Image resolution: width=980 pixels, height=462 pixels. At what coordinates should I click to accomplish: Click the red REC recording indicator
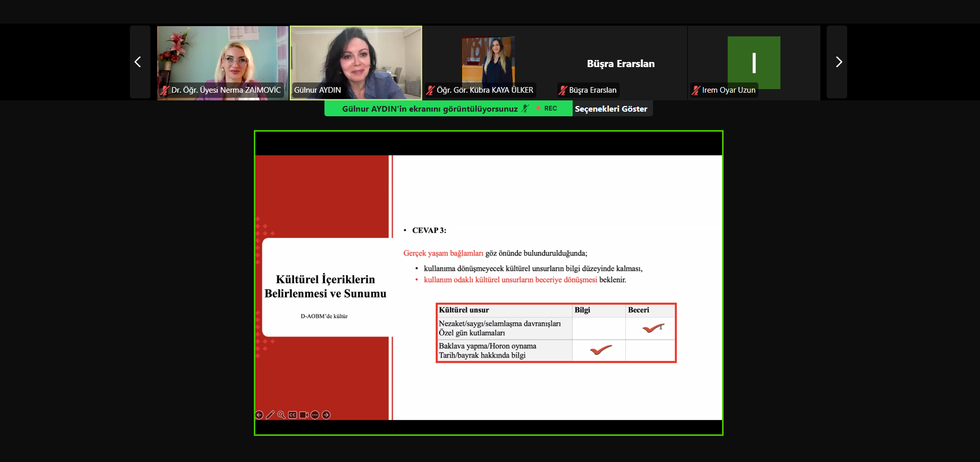tap(547, 109)
